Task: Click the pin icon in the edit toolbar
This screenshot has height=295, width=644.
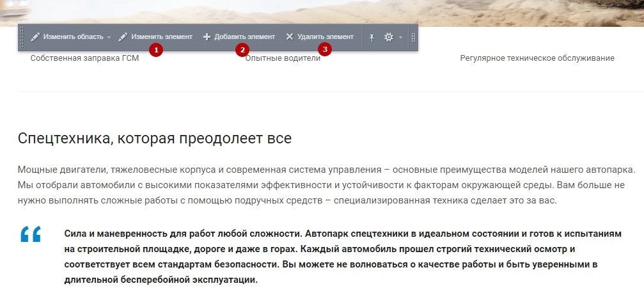Action: [372, 37]
